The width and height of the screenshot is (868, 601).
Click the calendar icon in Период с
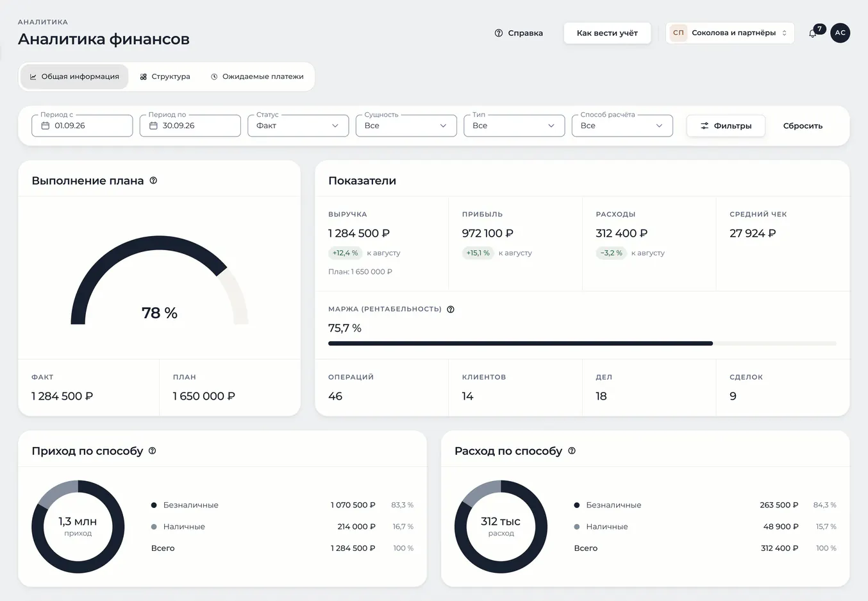tap(46, 126)
